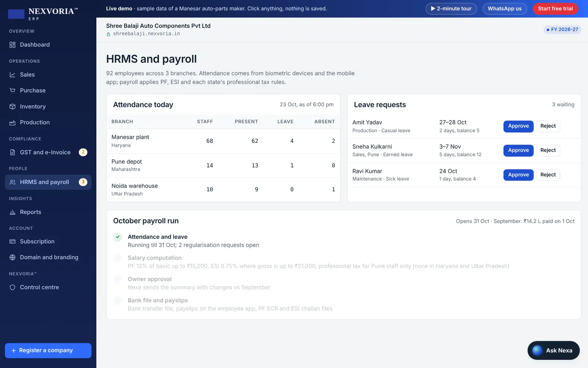Start the 2-minute tour
Image resolution: width=588 pixels, height=368 pixels.
tap(451, 9)
